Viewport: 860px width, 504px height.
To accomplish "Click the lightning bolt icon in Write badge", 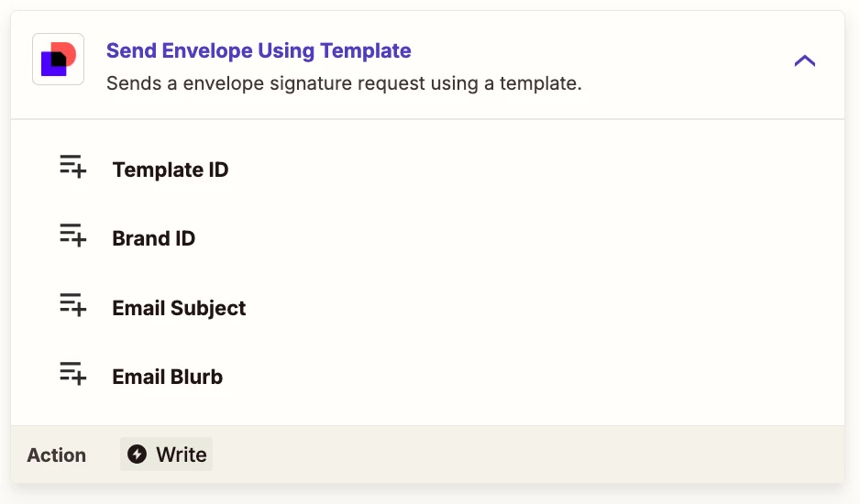I will coord(138,455).
